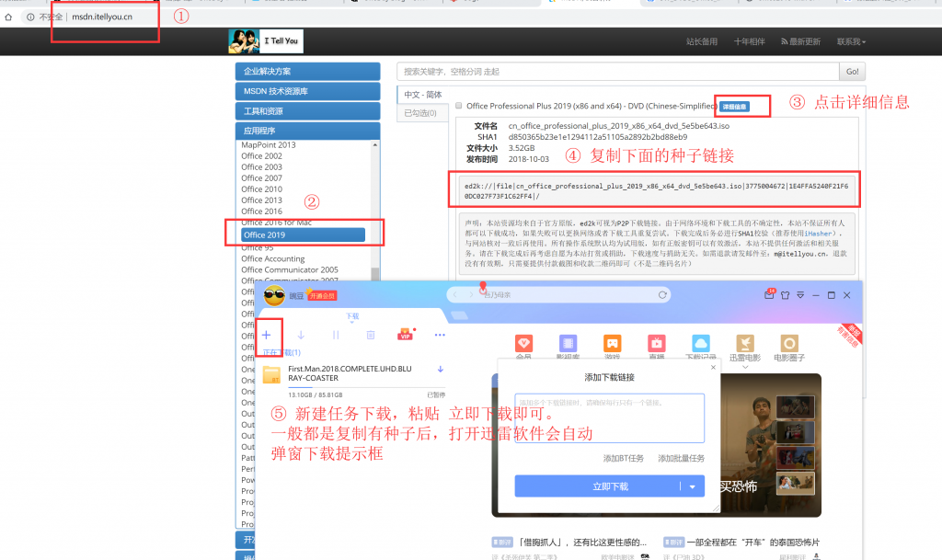This screenshot has height=560, width=942.
Task: Open the 影视库 film icon
Action: pos(568,343)
